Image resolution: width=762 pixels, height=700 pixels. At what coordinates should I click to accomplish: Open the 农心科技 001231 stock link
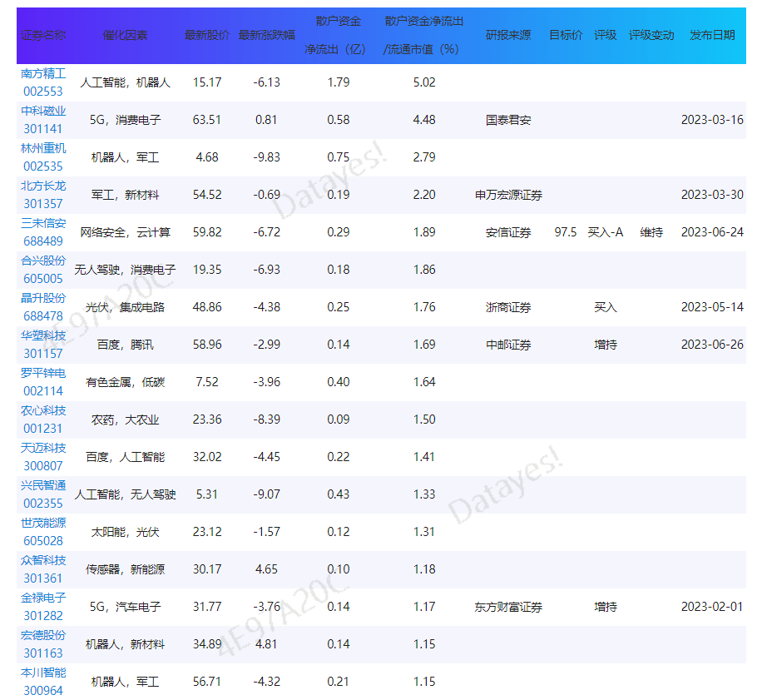pyautogui.click(x=43, y=420)
